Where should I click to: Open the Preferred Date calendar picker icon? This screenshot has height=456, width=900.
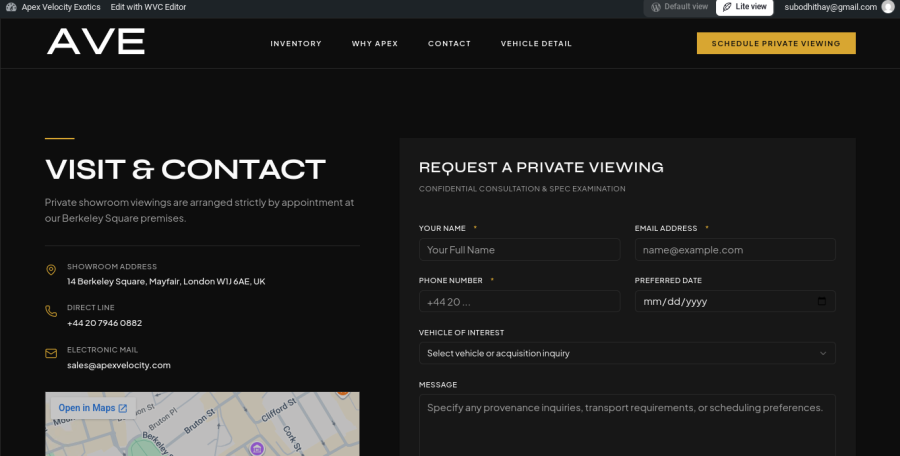(821, 301)
